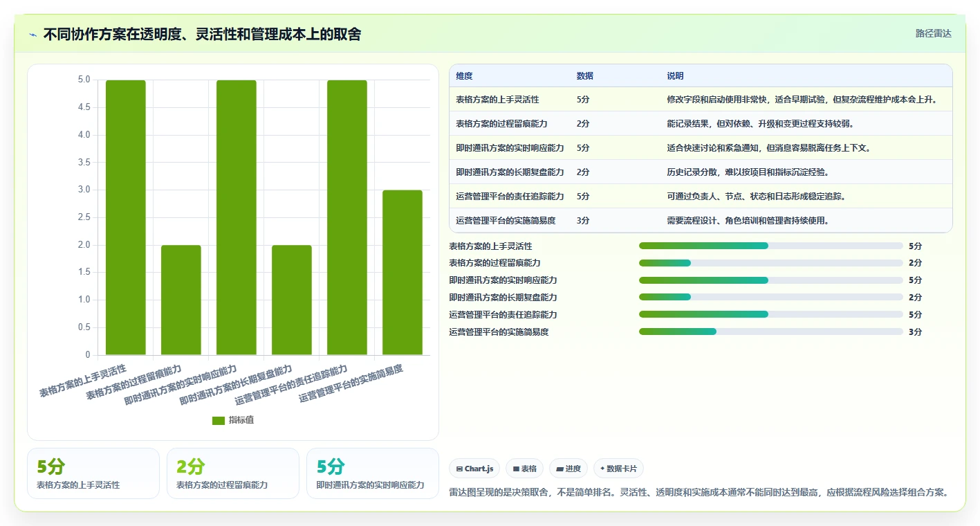
Task: Click the 即时通讯方案的长期复盘能力 progress bar
Action: 770,298
